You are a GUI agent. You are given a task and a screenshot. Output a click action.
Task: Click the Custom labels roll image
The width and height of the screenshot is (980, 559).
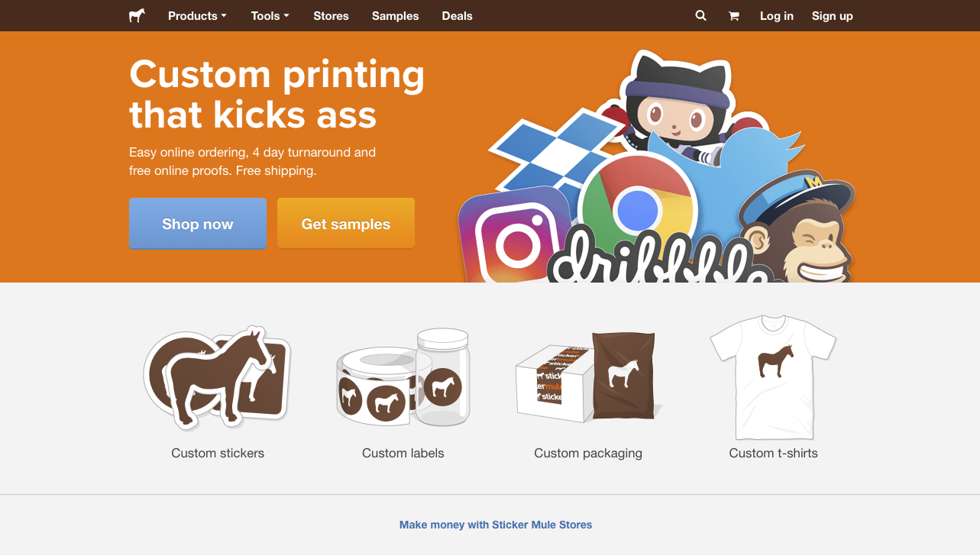[x=403, y=378]
